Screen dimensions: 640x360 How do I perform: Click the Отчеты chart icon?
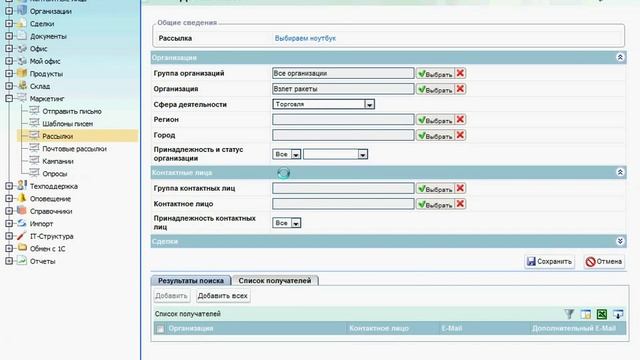22,261
